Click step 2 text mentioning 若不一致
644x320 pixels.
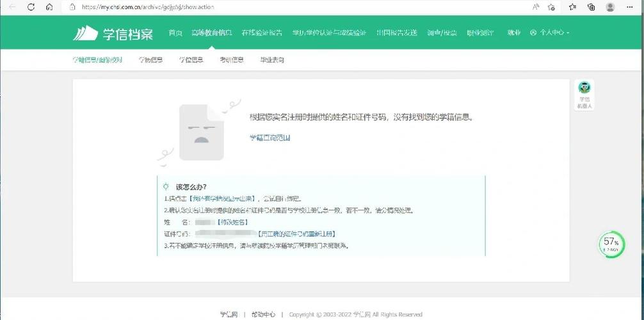[x=291, y=211]
